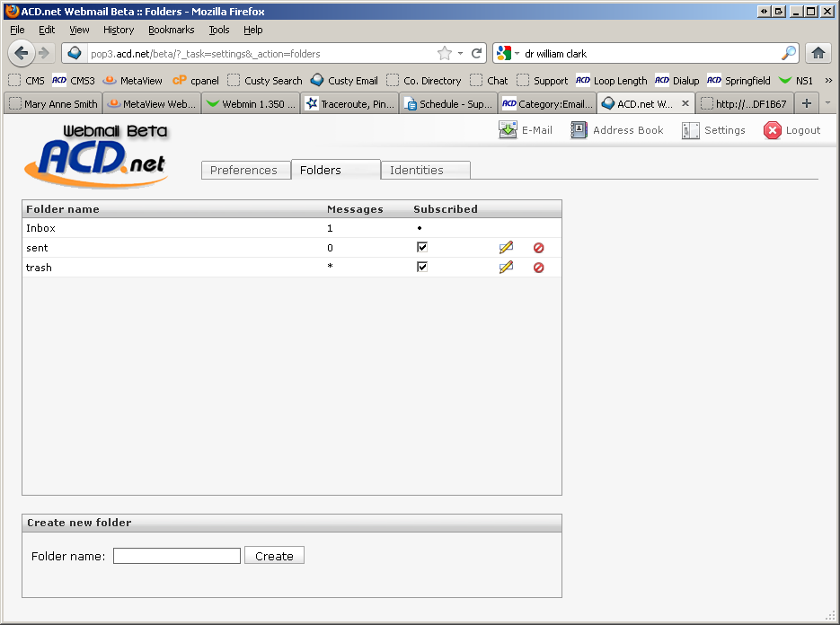Rename the trash folder with pencil icon
Viewport: 840px width, 625px height.
[x=506, y=268]
